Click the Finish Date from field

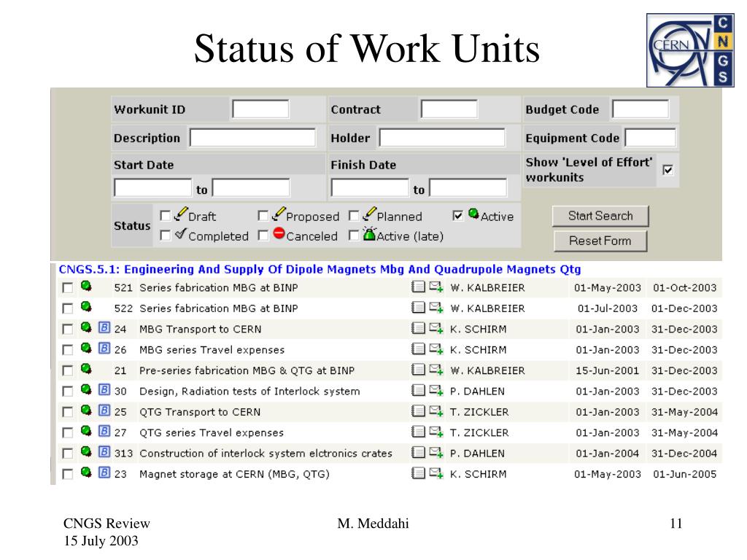(370, 187)
